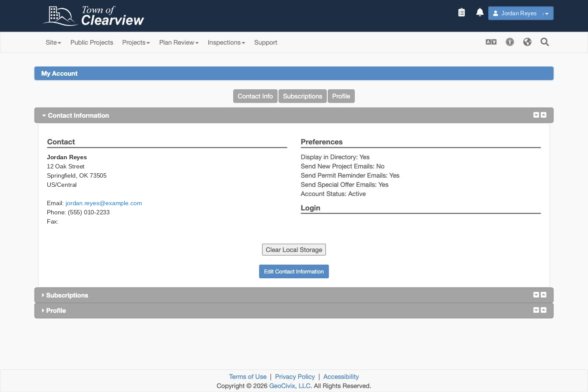This screenshot has width=588, height=392.
Task: Click 'Display in Directory: Yes' text
Action: click(x=335, y=157)
